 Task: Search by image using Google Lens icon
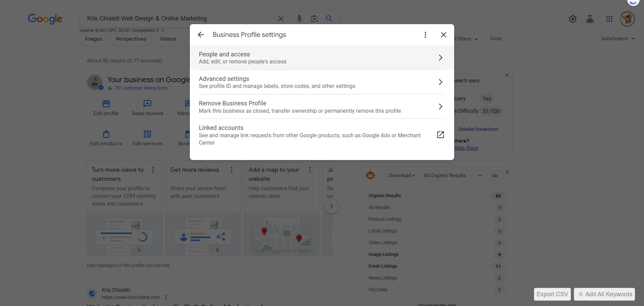(x=314, y=19)
